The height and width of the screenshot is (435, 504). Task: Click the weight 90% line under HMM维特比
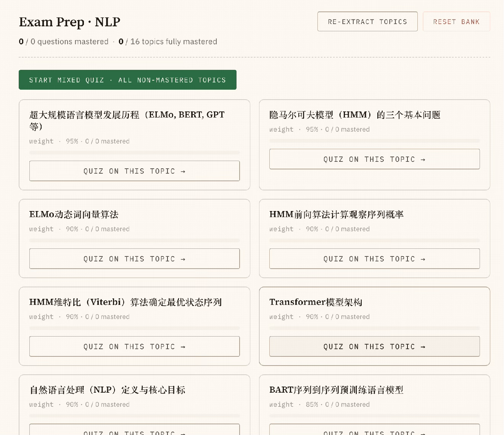tap(79, 317)
